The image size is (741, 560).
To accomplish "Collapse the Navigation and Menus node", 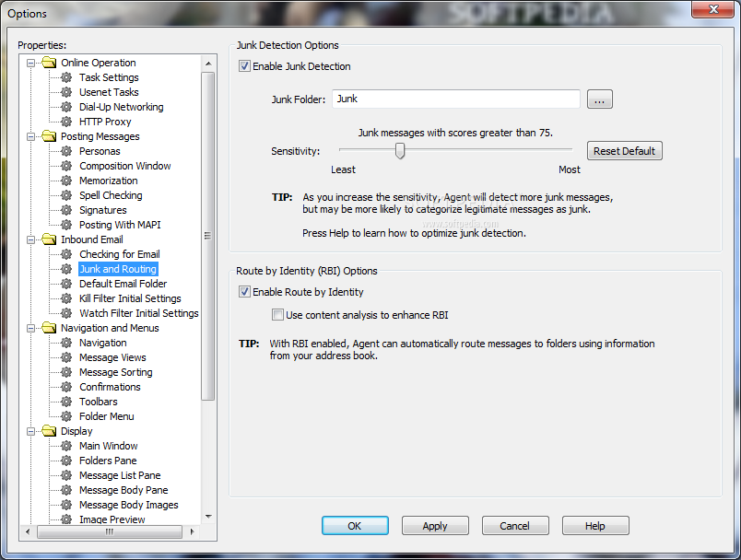I will click(x=30, y=328).
